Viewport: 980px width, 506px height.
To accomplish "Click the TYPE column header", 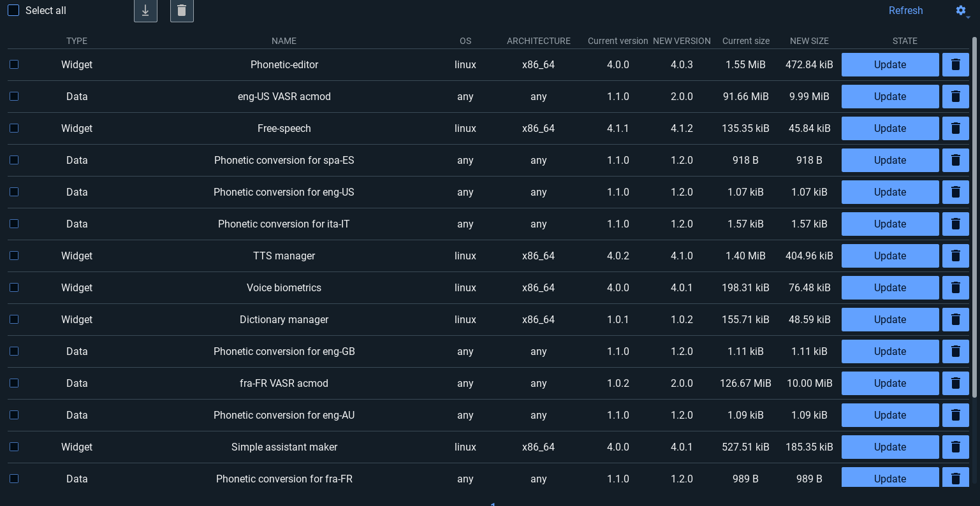I will pos(77,41).
